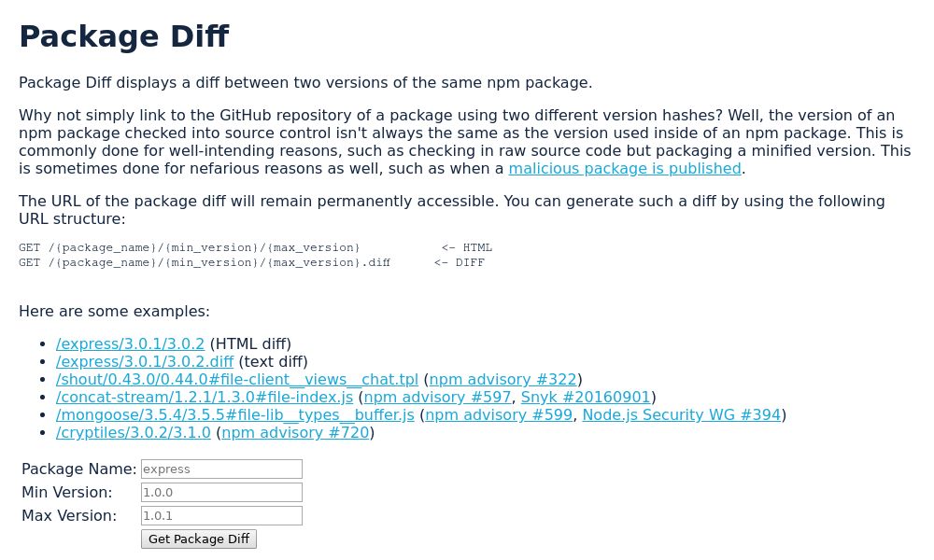Open the mongoose buffer.js diff link
The height and width of the screenshot is (560, 934).
tap(235, 414)
